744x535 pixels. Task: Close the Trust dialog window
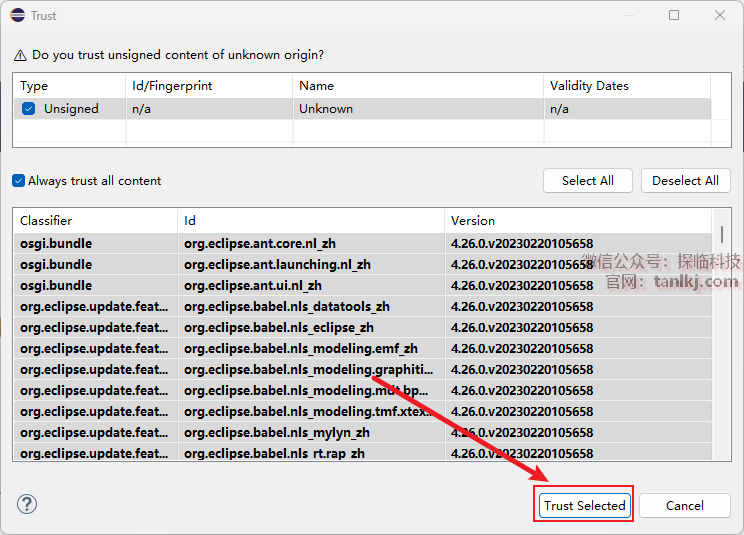720,15
